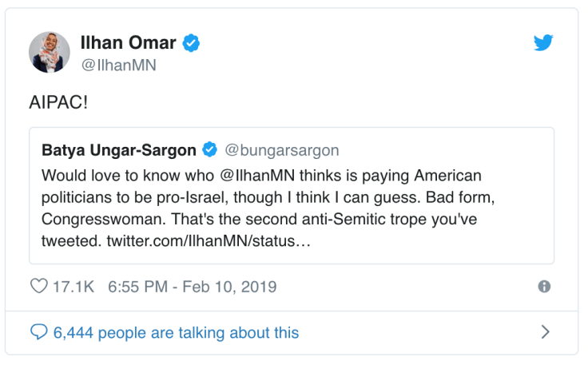Open the 6:55 PM - Feb 10, 2019 timestamp
Image resolution: width=588 pixels, height=365 pixels.
point(193,286)
